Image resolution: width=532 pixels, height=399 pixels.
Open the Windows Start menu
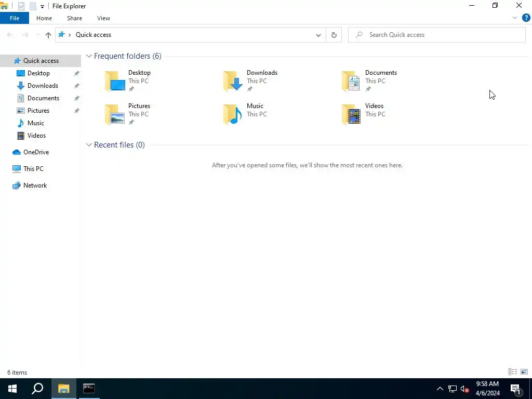[x=12, y=389]
